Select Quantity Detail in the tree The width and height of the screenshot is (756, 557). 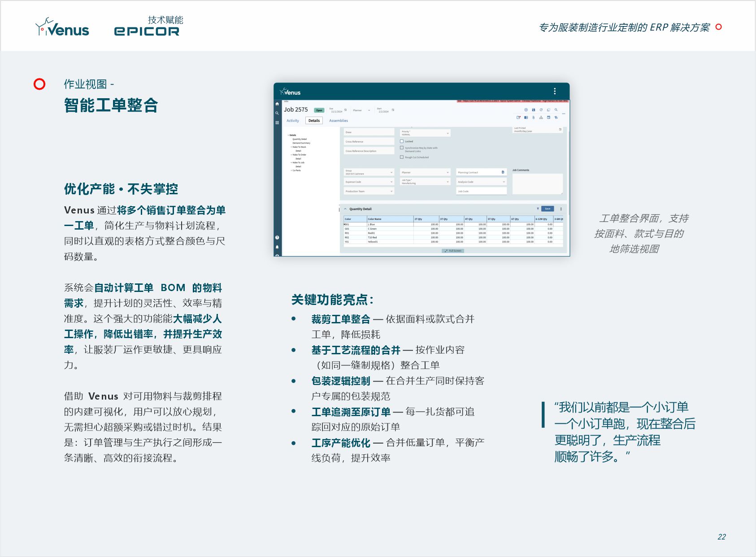coord(300,139)
